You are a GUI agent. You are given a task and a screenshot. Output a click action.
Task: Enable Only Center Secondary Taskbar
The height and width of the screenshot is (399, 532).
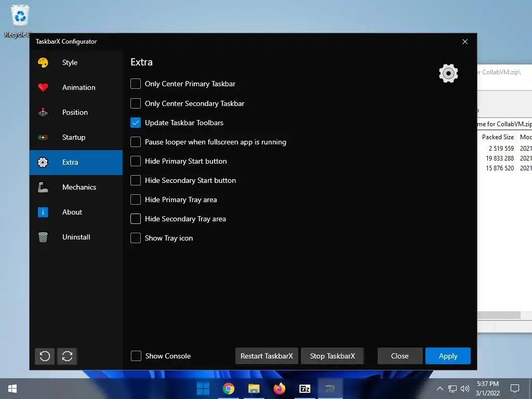click(x=136, y=103)
